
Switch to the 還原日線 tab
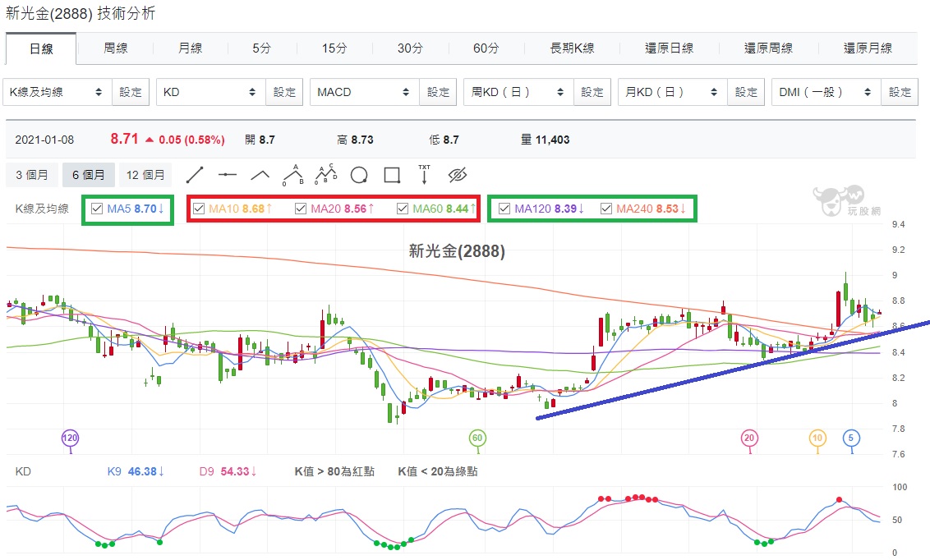[x=669, y=48]
